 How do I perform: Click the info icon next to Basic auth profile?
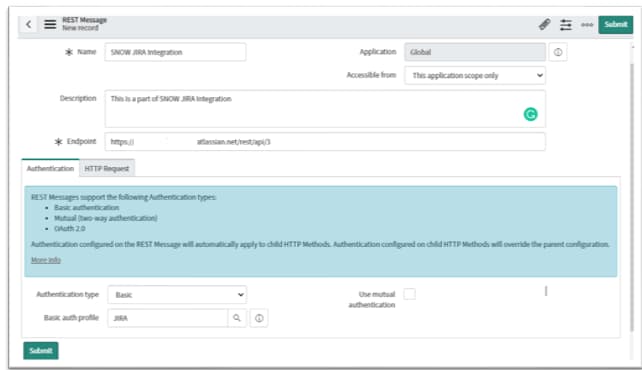(259, 318)
